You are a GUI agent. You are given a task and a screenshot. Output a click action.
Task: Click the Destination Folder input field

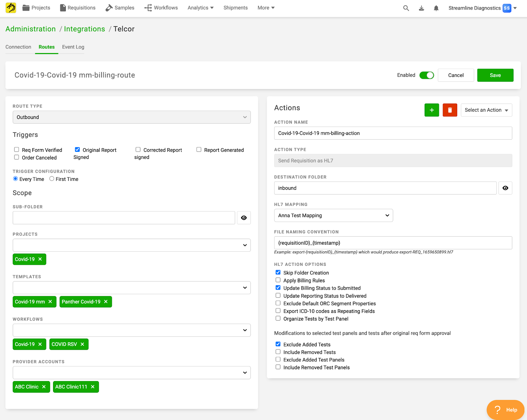(x=385, y=188)
